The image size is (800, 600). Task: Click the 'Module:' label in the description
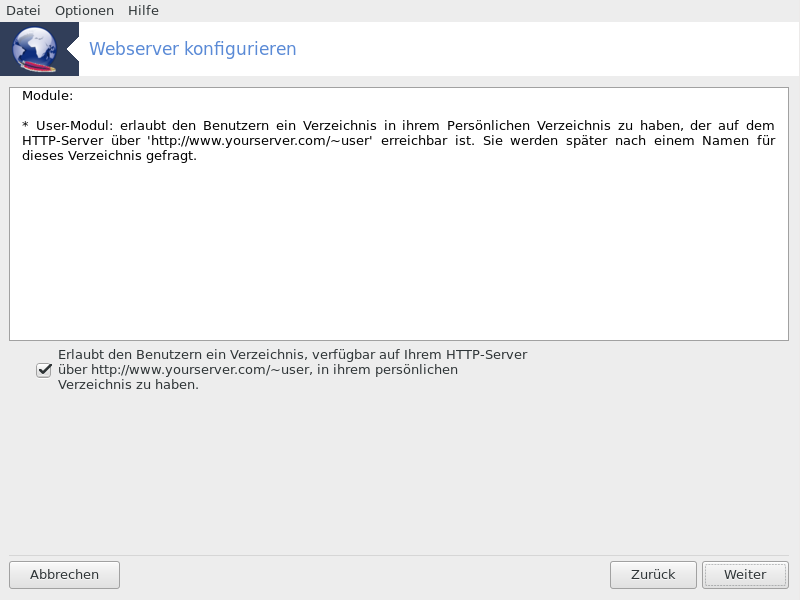47,96
